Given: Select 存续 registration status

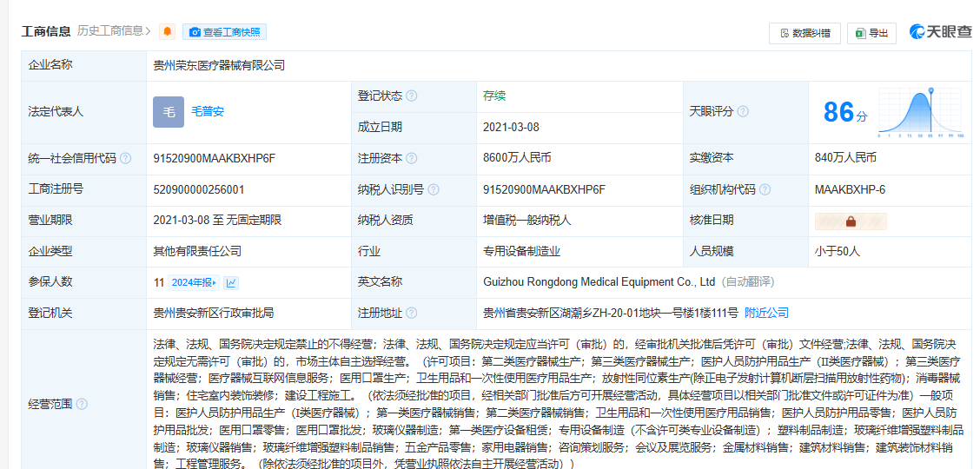Looking at the screenshot, I should click(x=494, y=96).
